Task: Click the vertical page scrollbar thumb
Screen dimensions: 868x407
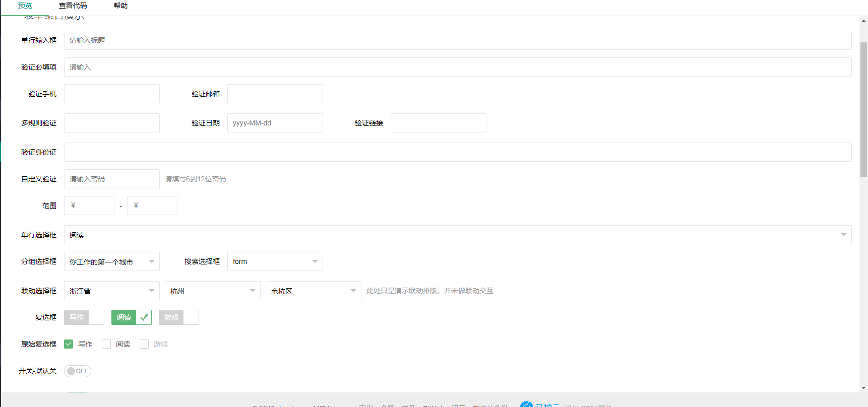Action: pyautogui.click(x=863, y=109)
